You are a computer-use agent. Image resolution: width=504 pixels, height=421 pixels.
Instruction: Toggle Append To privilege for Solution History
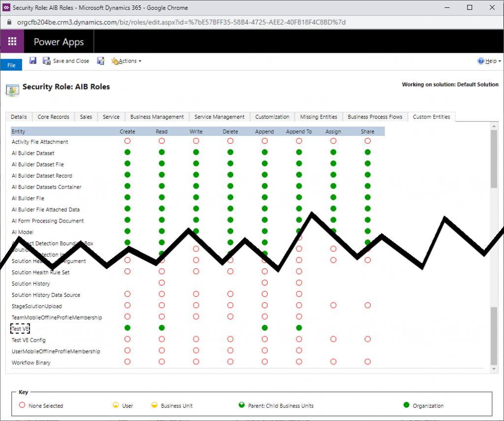pyautogui.click(x=299, y=283)
